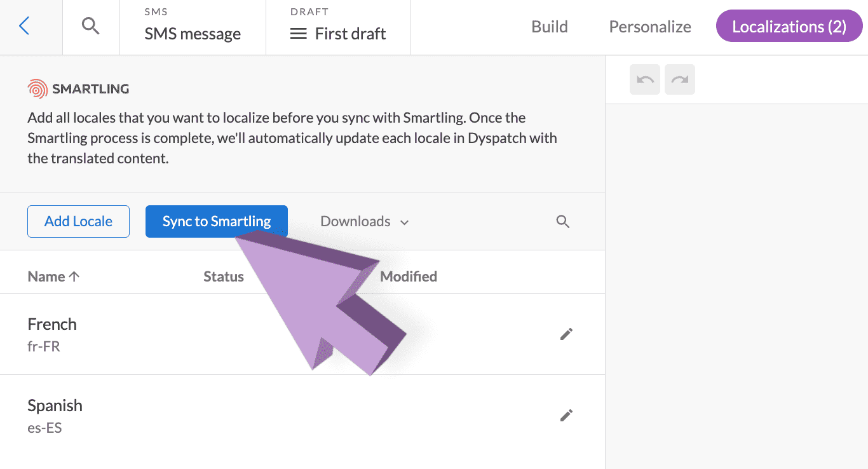Sort by the Name column header
The width and height of the screenshot is (868, 469).
(x=53, y=276)
